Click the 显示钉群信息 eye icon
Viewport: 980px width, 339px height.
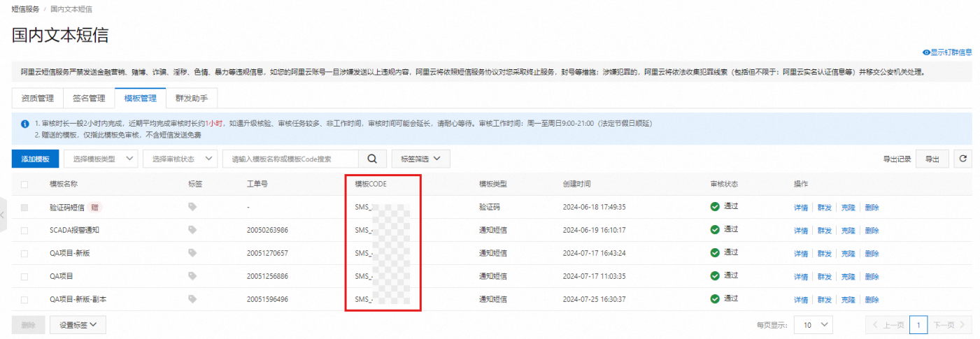926,52
